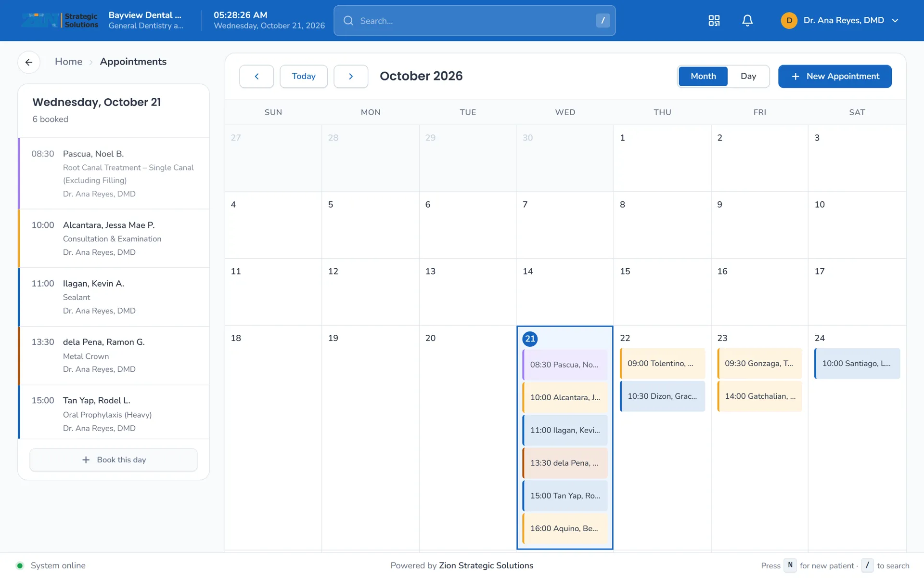Select the dela Pena, Ramon G. Metal Crown appointment
The width and height of the screenshot is (924, 578).
click(x=114, y=356)
